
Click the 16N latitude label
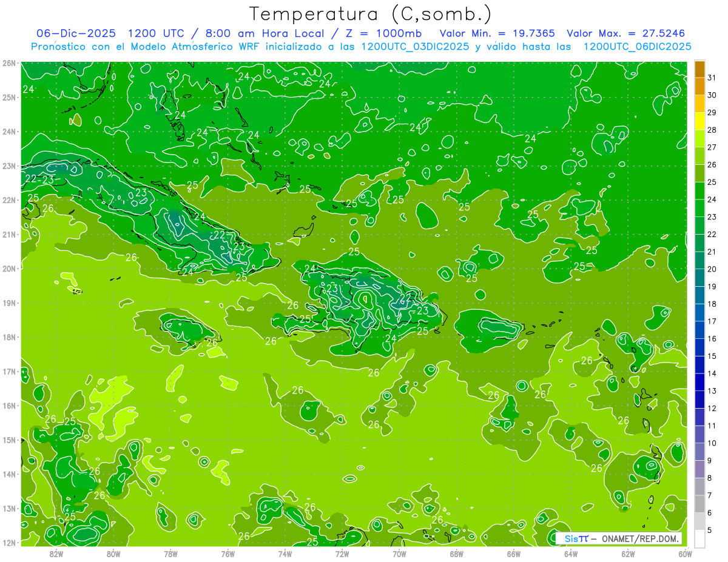pos(8,406)
